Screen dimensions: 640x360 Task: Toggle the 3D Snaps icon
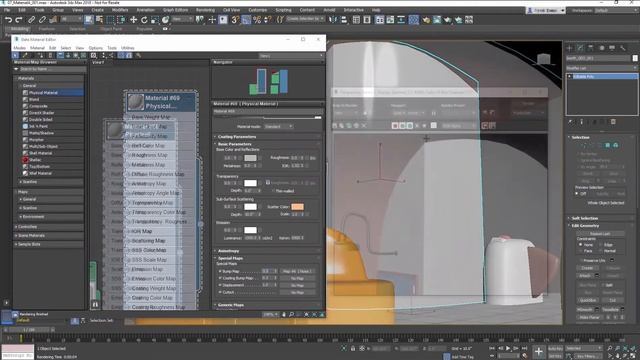[235, 20]
